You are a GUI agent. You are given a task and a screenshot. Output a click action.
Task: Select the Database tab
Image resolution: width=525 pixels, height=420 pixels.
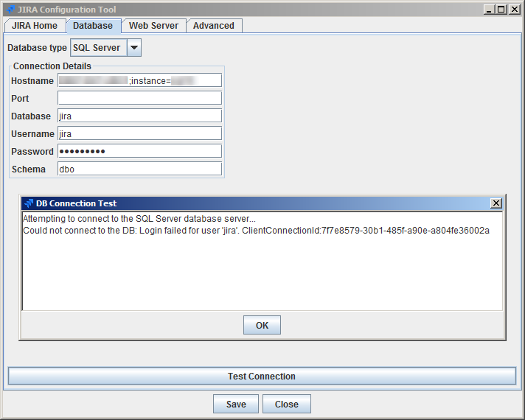(x=93, y=26)
